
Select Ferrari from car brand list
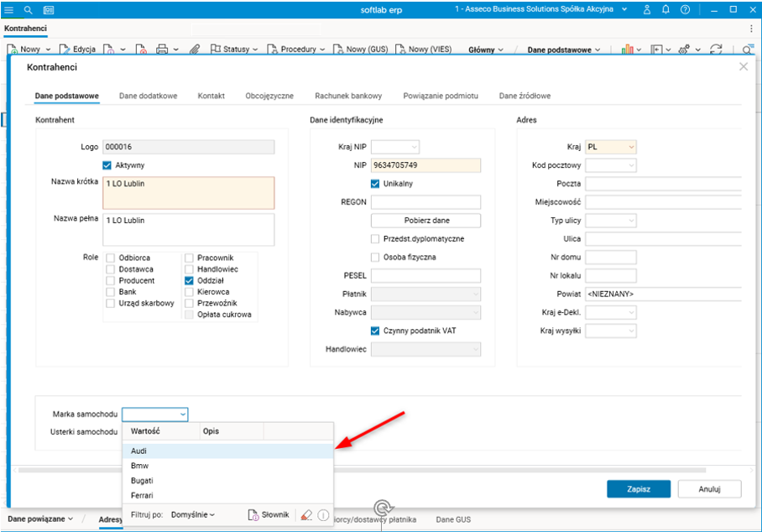[x=227, y=496]
